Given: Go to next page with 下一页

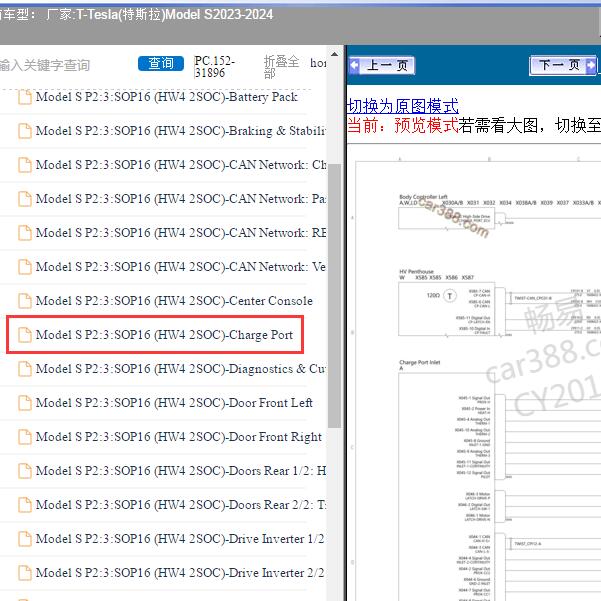Looking at the screenshot, I should tap(563, 66).
